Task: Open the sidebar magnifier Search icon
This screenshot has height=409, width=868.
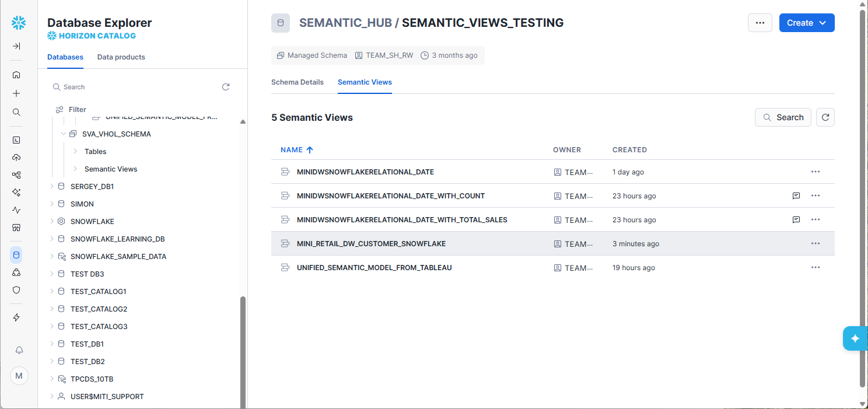Action: tap(16, 112)
